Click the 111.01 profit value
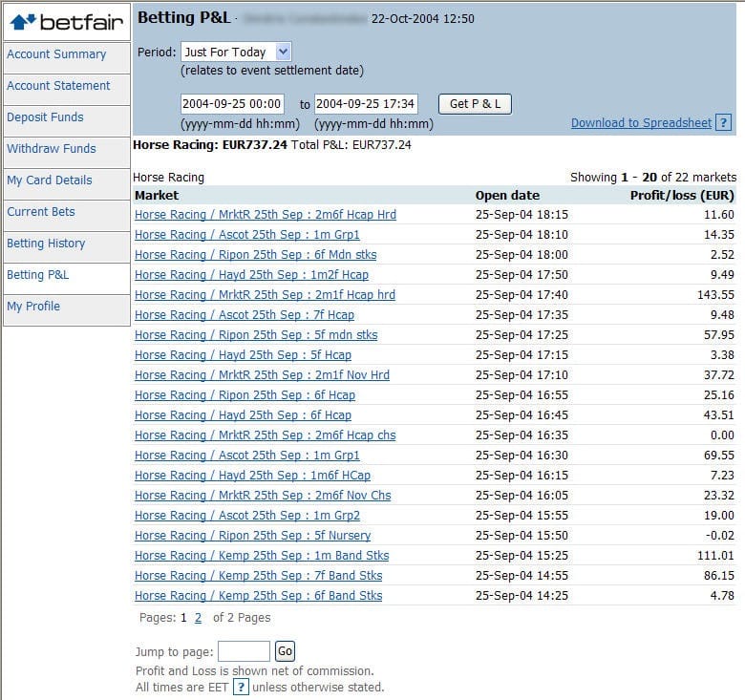 click(x=715, y=555)
